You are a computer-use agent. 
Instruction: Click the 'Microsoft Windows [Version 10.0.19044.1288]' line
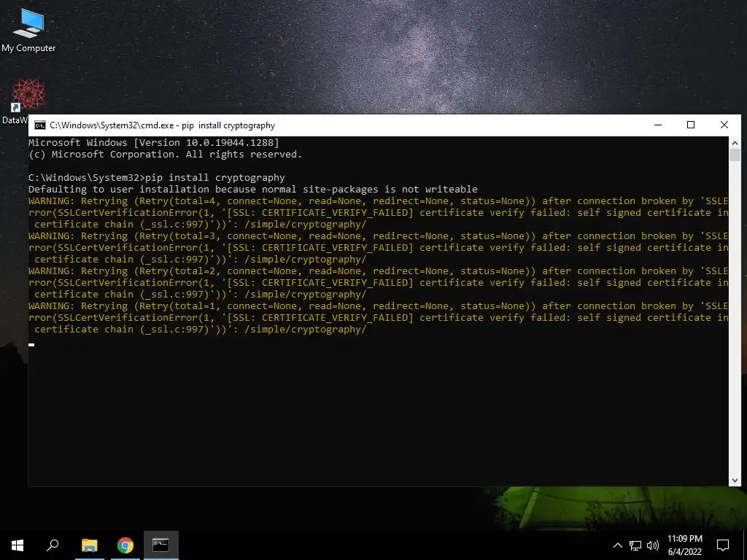point(153,142)
